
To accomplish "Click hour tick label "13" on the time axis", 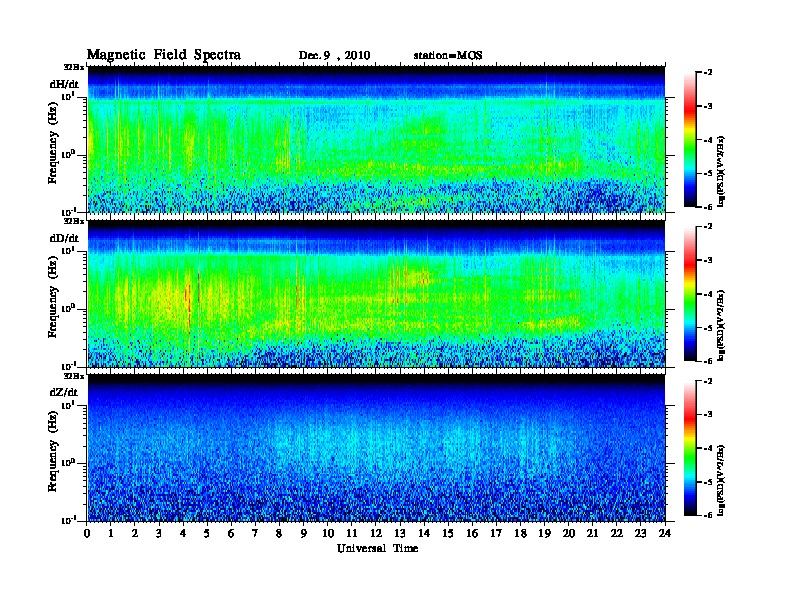I will point(400,534).
